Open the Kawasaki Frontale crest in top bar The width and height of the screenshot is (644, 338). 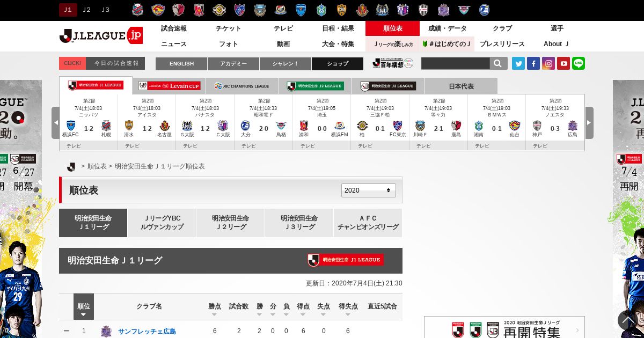260,10
